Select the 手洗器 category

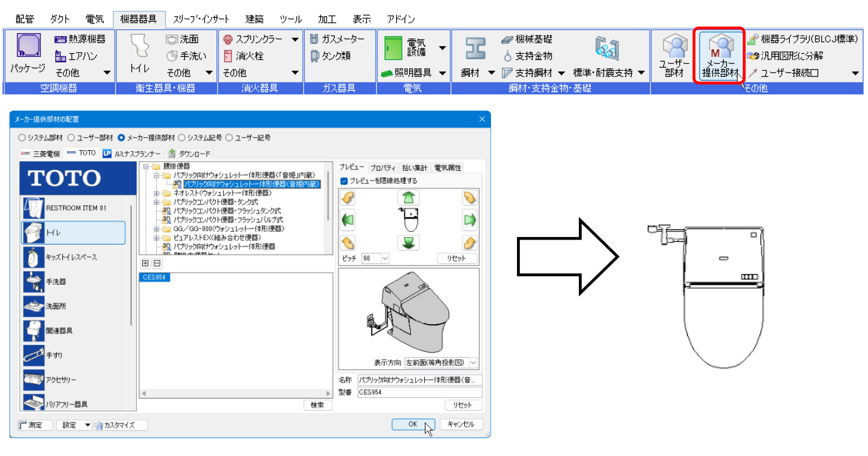[74, 282]
